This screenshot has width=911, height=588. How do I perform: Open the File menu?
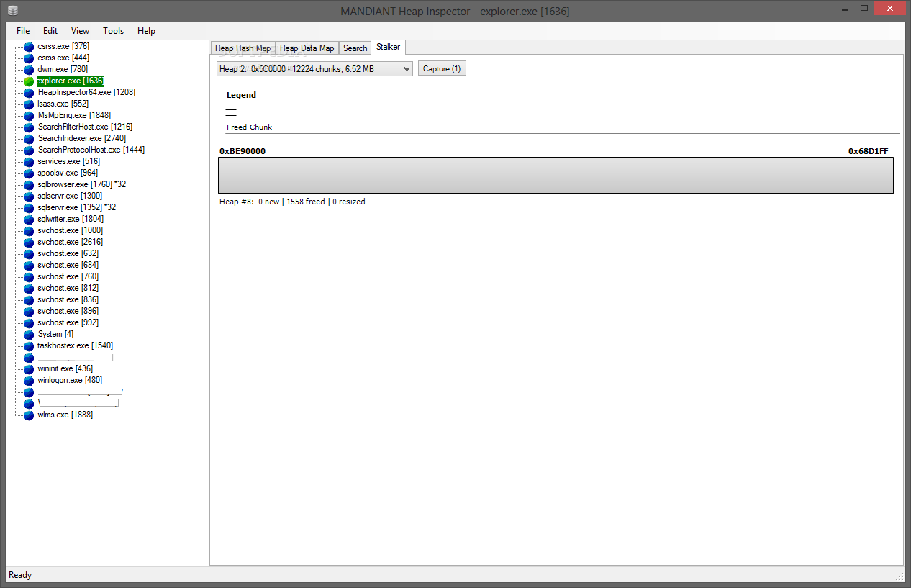(x=23, y=31)
